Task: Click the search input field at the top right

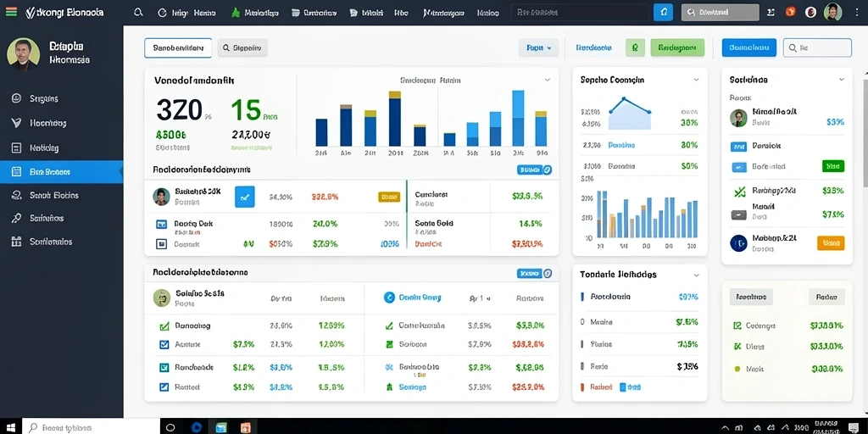Action: tap(817, 47)
